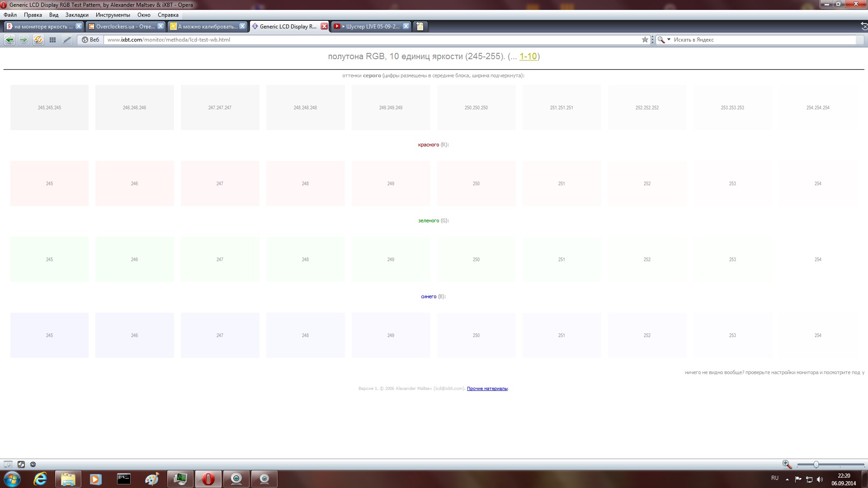Show hidden tray icons arrow
Viewport: 868px width, 488px height.
coord(787,479)
